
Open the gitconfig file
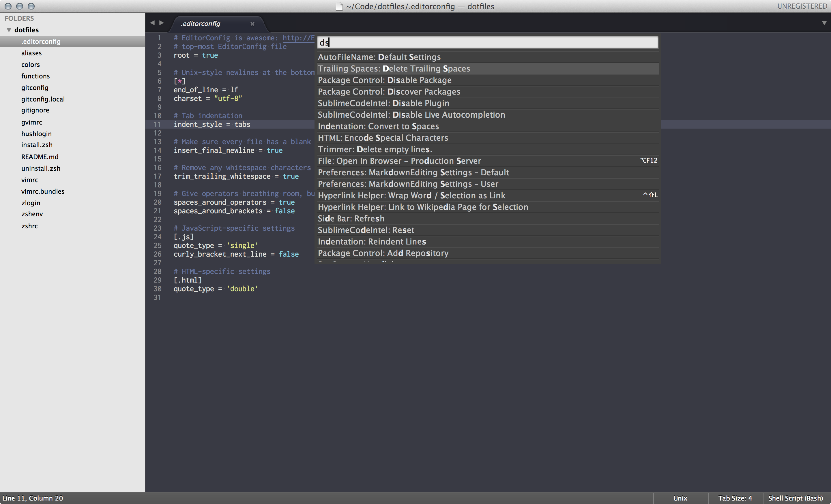pyautogui.click(x=35, y=88)
